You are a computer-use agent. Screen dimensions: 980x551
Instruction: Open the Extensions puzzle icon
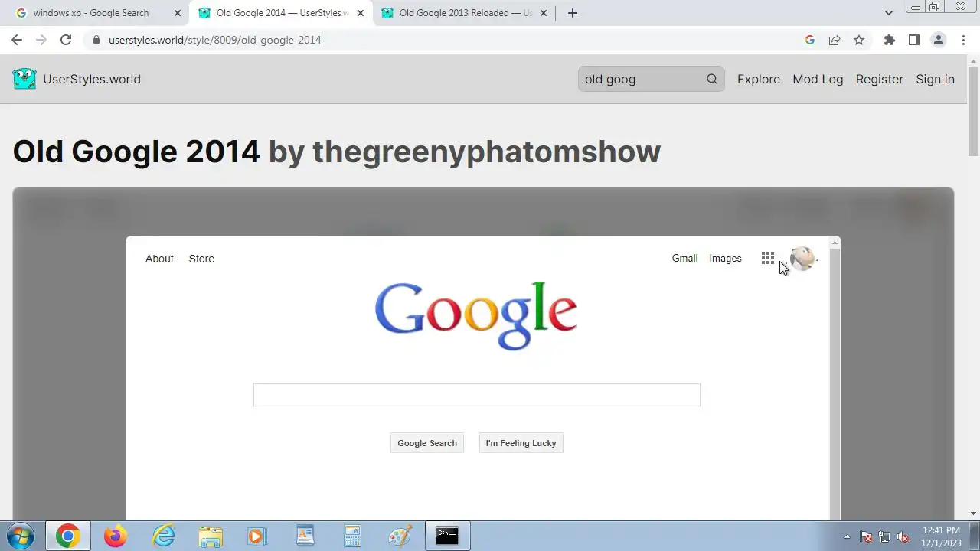(x=889, y=40)
